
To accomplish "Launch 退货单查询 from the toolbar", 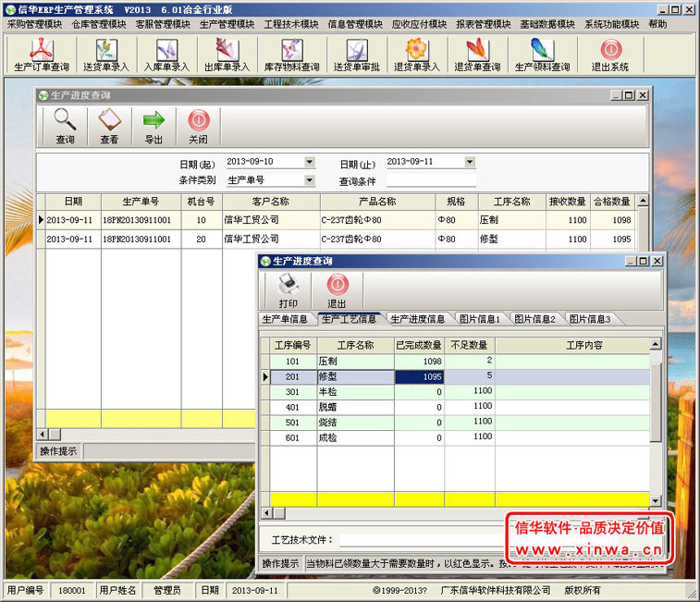I will (477, 54).
